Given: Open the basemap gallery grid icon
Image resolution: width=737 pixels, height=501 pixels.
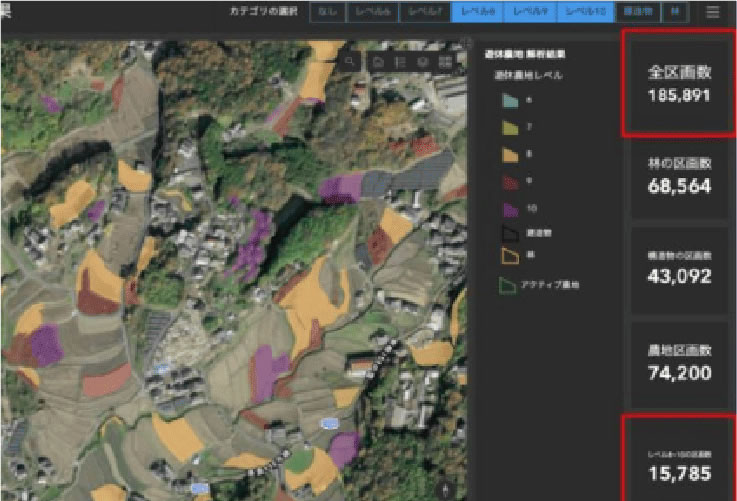Looking at the screenshot, I should tap(445, 61).
